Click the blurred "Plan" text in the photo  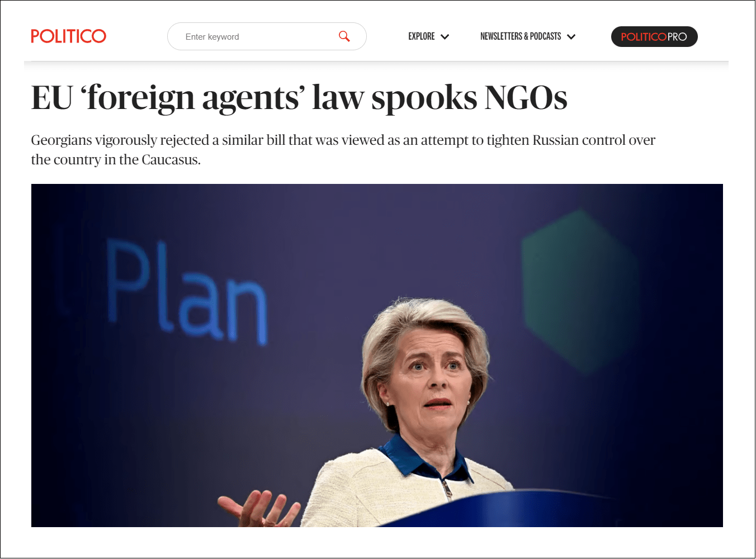[x=186, y=292]
